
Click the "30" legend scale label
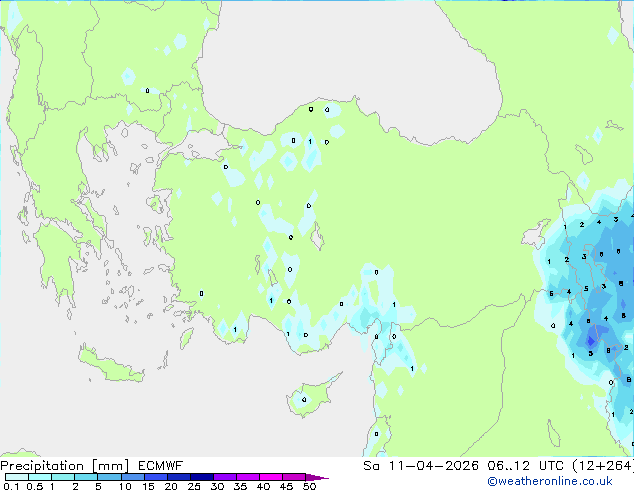click(217, 486)
